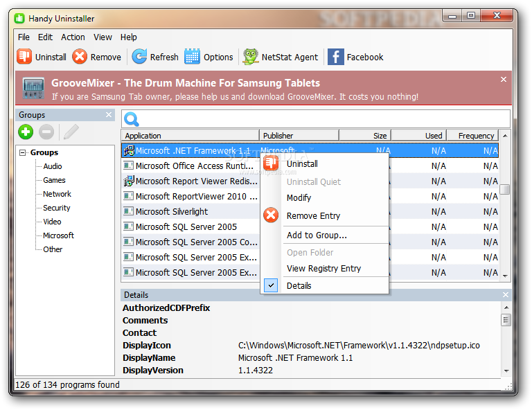This screenshot has height=410, width=532.
Task: Click the '126 of 134 programs found' status
Action: [x=67, y=384]
